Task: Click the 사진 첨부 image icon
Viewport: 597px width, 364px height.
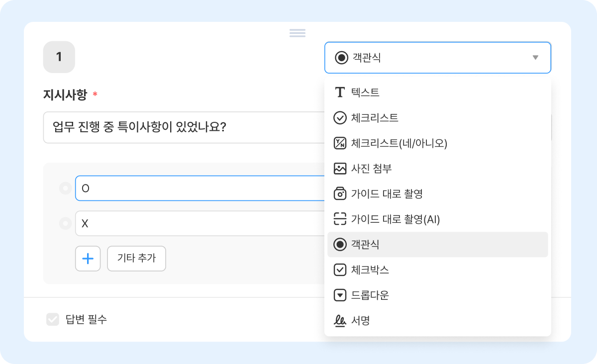Action: tap(340, 169)
